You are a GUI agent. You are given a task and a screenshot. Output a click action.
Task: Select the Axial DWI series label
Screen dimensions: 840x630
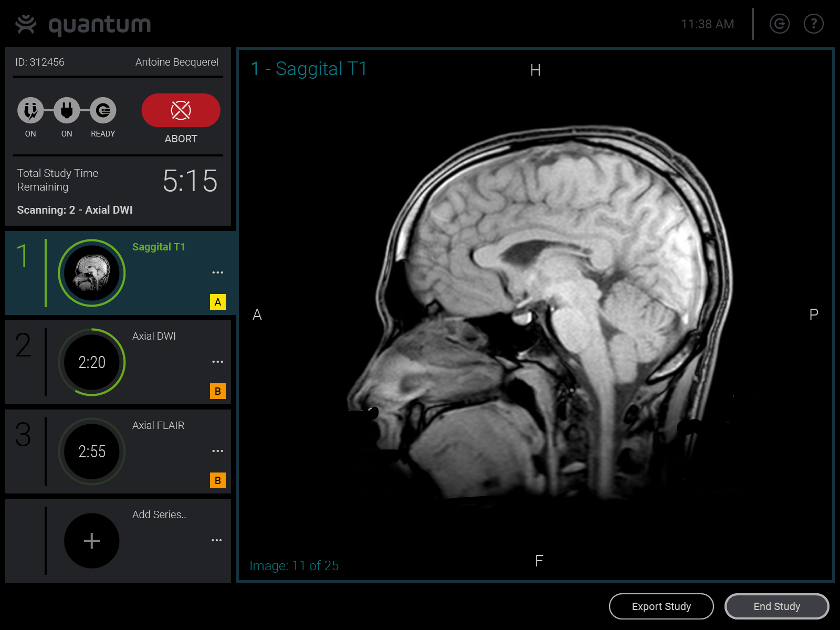click(x=154, y=336)
